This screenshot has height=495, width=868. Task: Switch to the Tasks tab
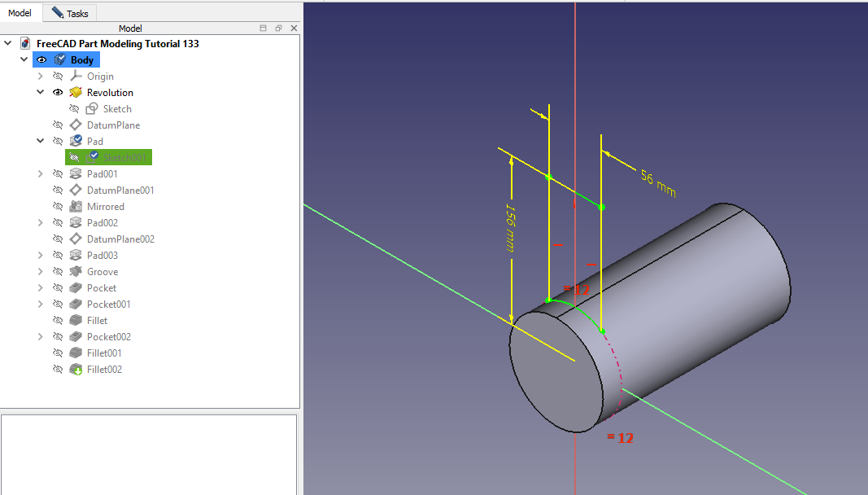click(x=71, y=13)
